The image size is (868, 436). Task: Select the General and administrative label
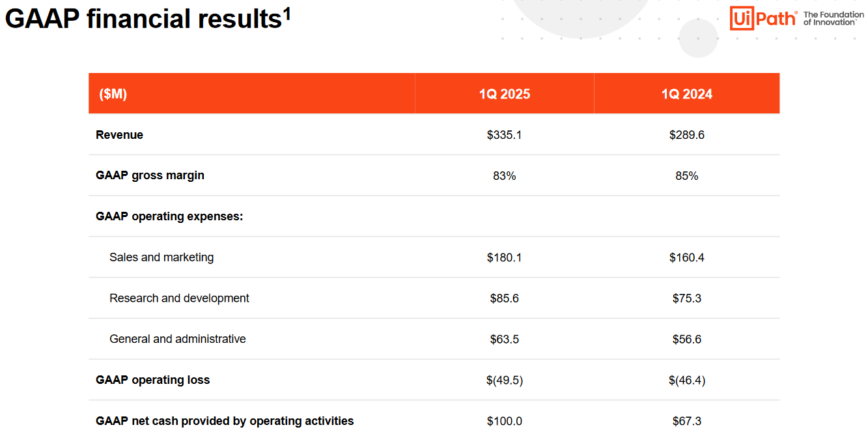coord(178,339)
